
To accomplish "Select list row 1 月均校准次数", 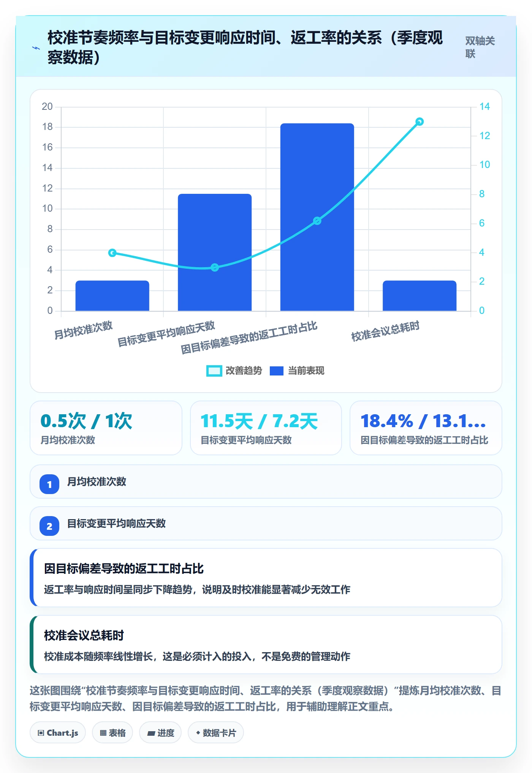I will tap(266, 482).
